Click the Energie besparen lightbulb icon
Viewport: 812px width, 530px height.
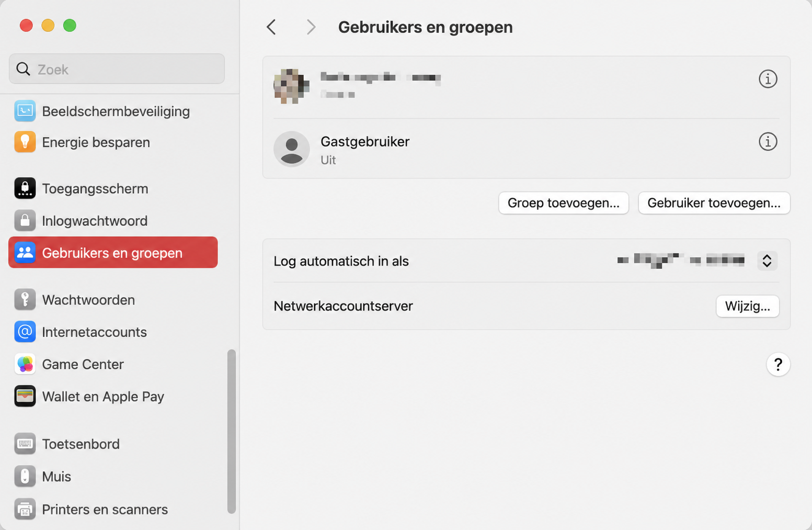[x=25, y=142]
